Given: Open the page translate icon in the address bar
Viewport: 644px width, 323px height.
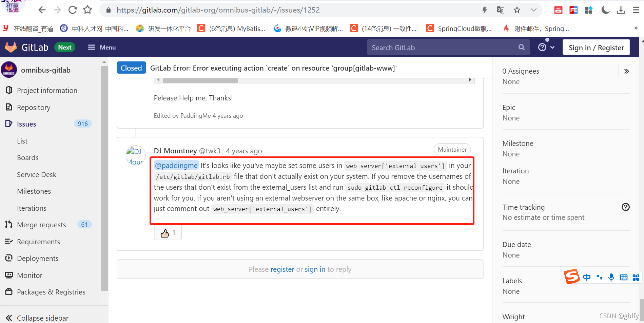Looking at the screenshot, I should pyautogui.click(x=501, y=10).
